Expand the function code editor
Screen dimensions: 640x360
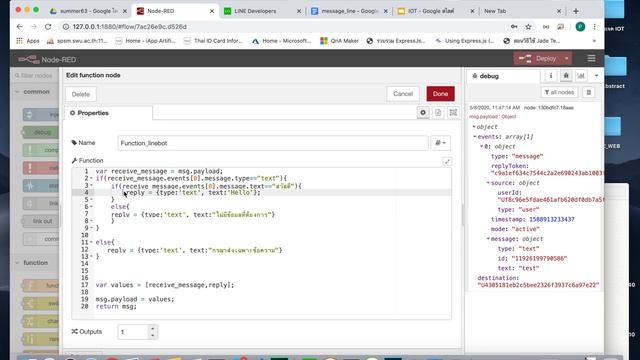click(x=447, y=162)
